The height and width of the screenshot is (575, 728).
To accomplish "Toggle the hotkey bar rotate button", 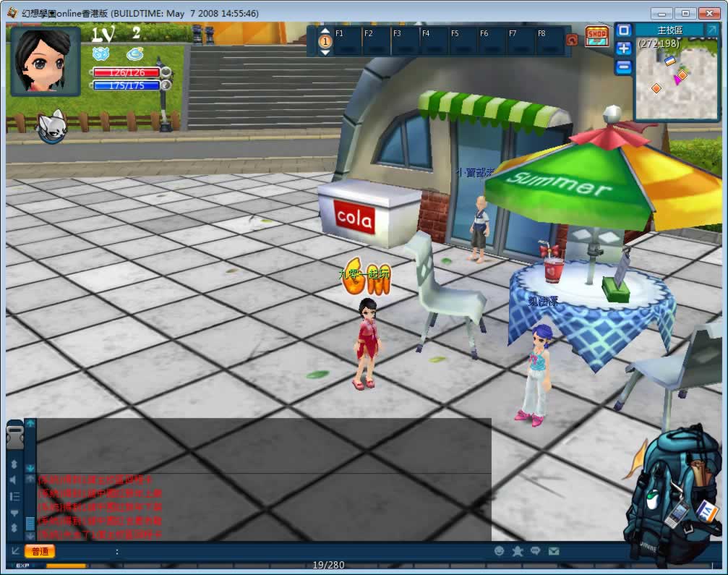I will coord(572,41).
